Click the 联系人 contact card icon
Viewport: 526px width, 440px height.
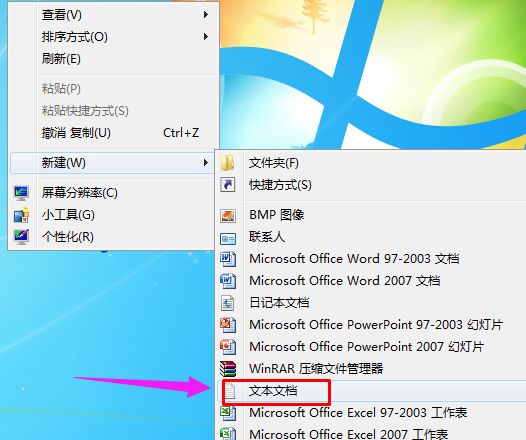pyautogui.click(x=228, y=239)
